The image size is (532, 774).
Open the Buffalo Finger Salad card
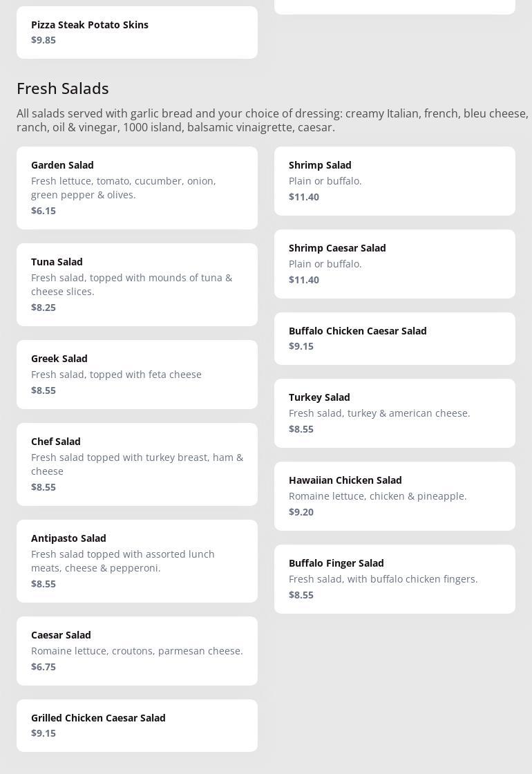395,578
